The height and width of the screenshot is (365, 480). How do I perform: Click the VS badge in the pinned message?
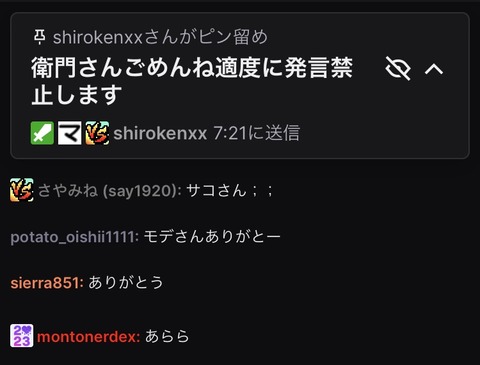coord(97,133)
